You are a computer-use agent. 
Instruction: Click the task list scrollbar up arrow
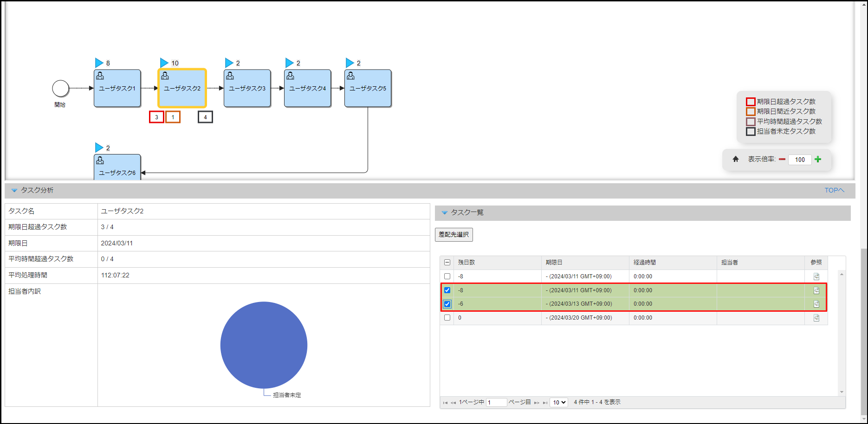842,275
